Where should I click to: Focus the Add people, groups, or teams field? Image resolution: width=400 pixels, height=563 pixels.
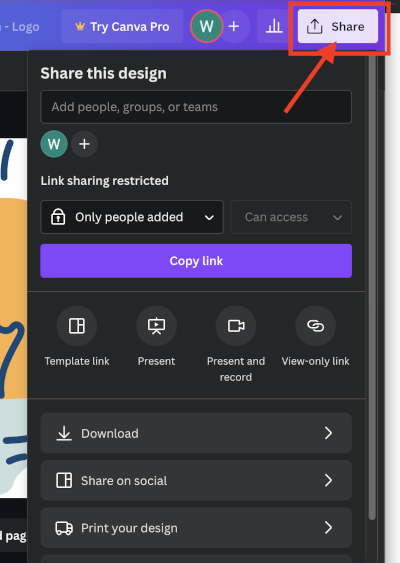tap(196, 107)
